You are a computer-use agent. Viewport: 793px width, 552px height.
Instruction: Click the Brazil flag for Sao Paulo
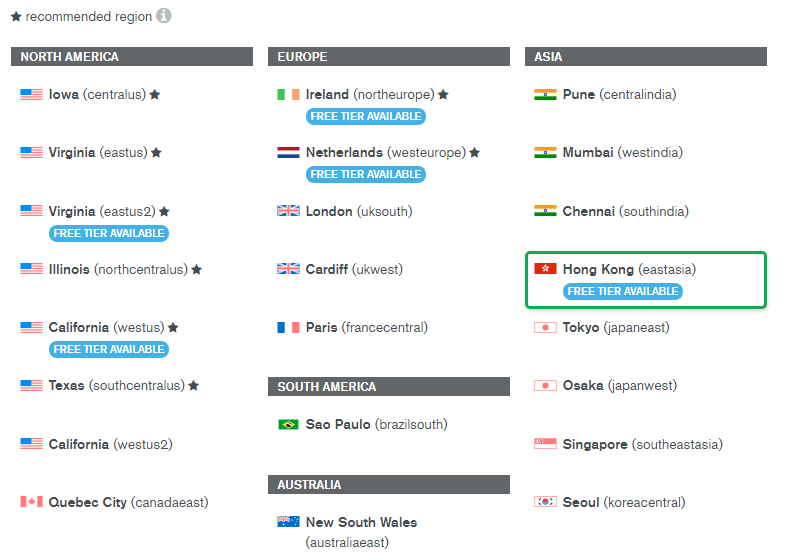288,425
